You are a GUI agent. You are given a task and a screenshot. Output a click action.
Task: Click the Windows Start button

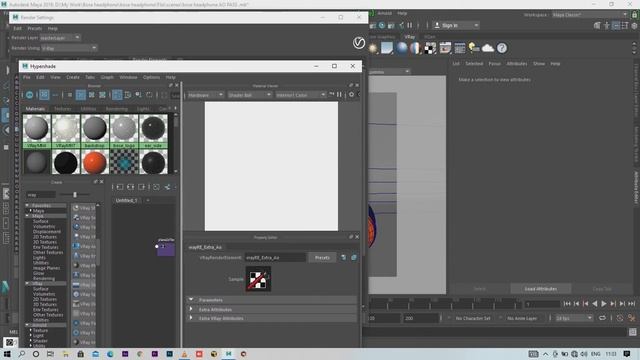7,354
